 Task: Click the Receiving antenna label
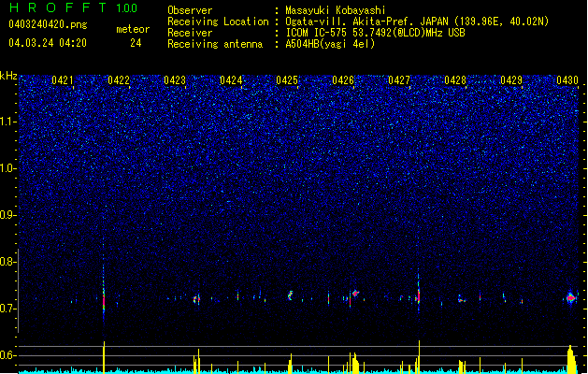tap(215, 44)
